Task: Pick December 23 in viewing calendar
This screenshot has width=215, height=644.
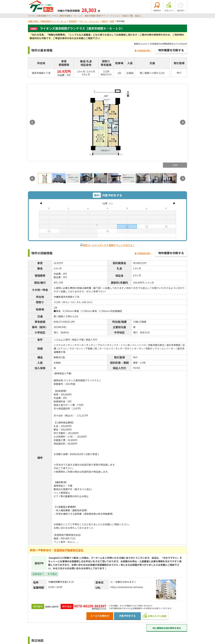Action: click(146, 227)
